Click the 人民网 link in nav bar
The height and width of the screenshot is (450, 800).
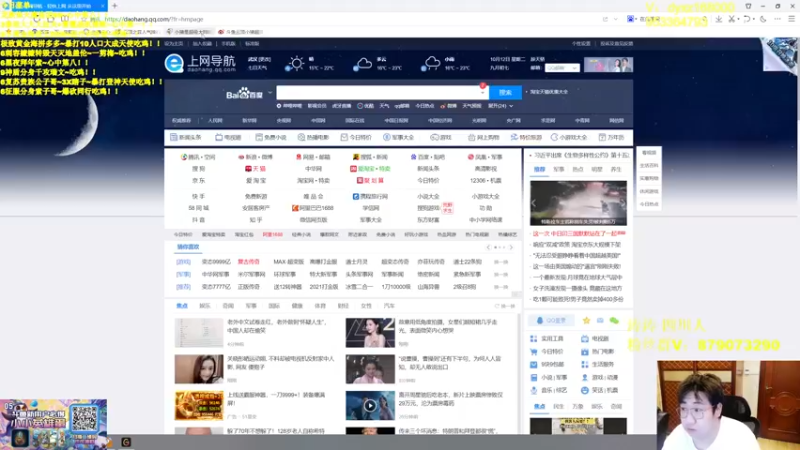pos(215,121)
